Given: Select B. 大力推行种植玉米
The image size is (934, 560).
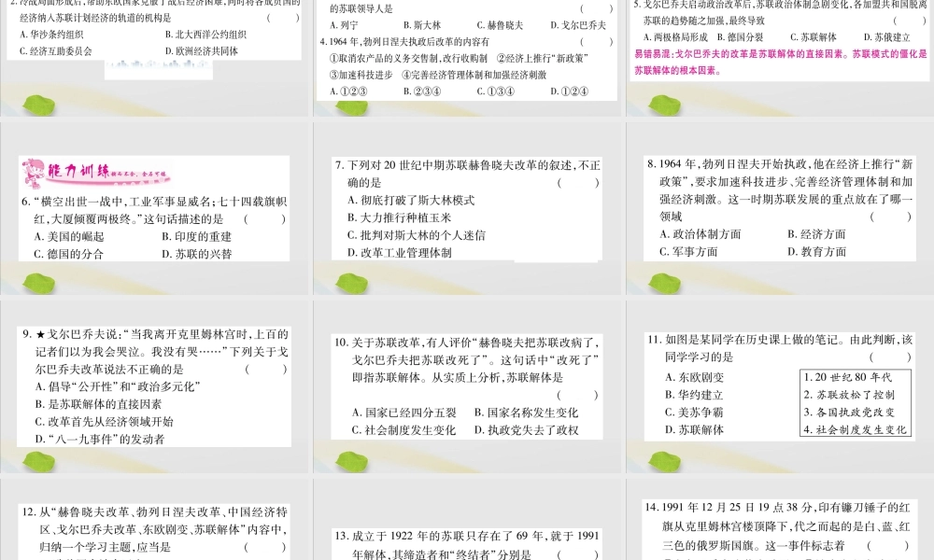Looking at the screenshot, I should pos(399,217).
